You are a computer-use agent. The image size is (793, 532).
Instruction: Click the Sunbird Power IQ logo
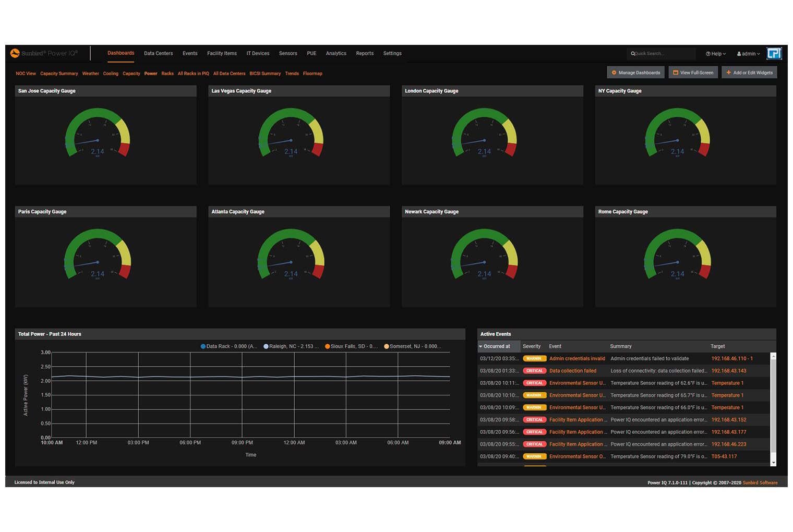(44, 53)
